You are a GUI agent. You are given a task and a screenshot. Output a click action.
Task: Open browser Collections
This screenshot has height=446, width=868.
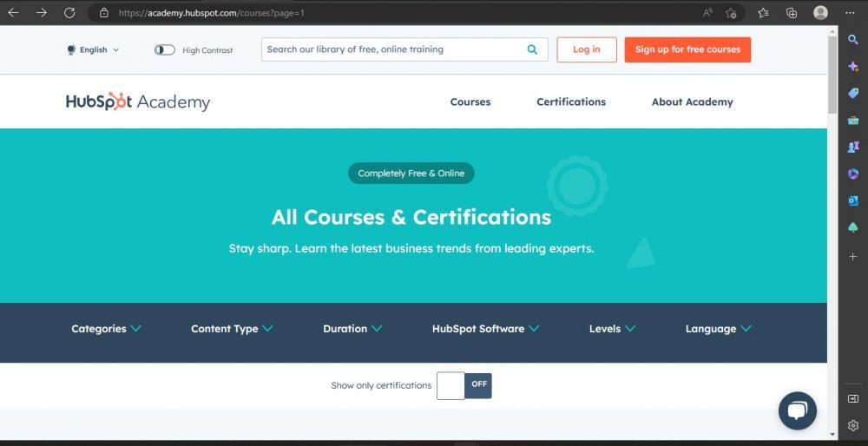coord(792,13)
